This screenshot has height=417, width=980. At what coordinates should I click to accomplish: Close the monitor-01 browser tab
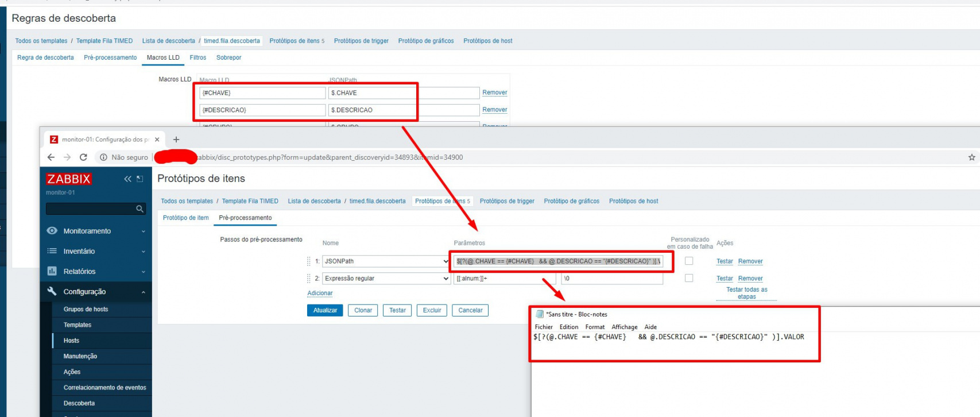(157, 140)
